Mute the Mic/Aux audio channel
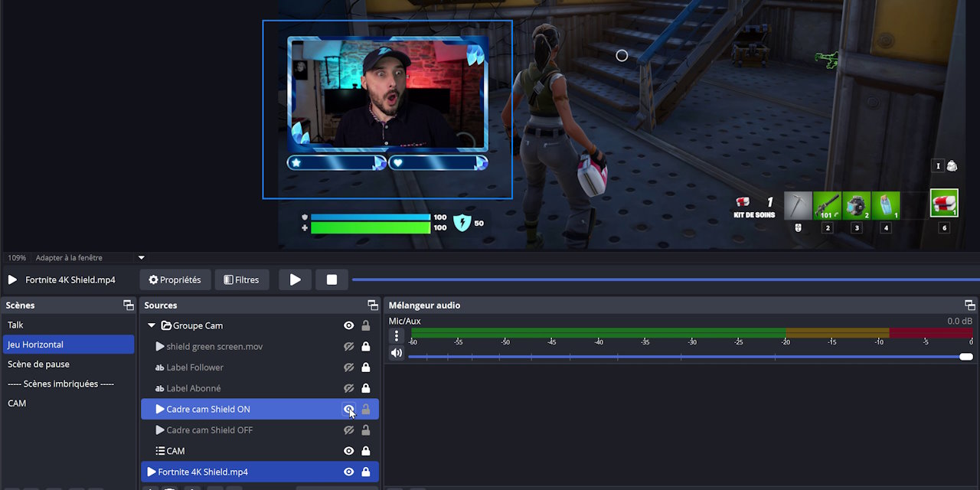The height and width of the screenshot is (490, 980). click(x=396, y=352)
